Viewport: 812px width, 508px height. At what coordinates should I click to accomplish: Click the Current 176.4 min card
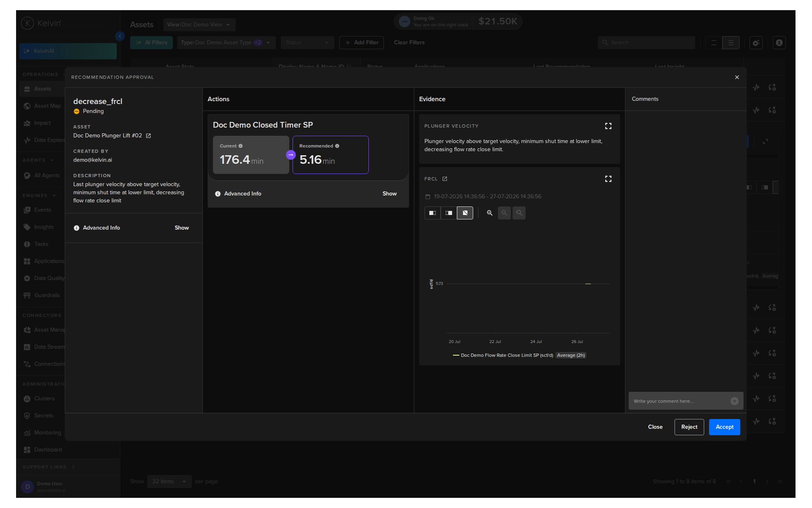pyautogui.click(x=251, y=155)
